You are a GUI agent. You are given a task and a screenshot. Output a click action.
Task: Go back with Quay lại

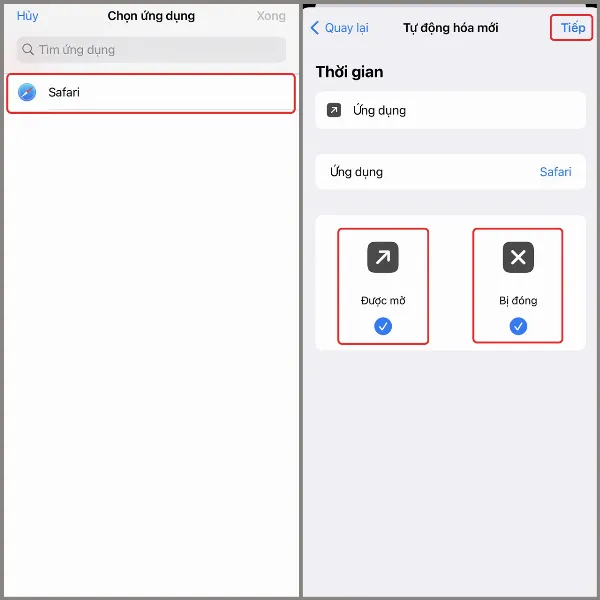[339, 28]
